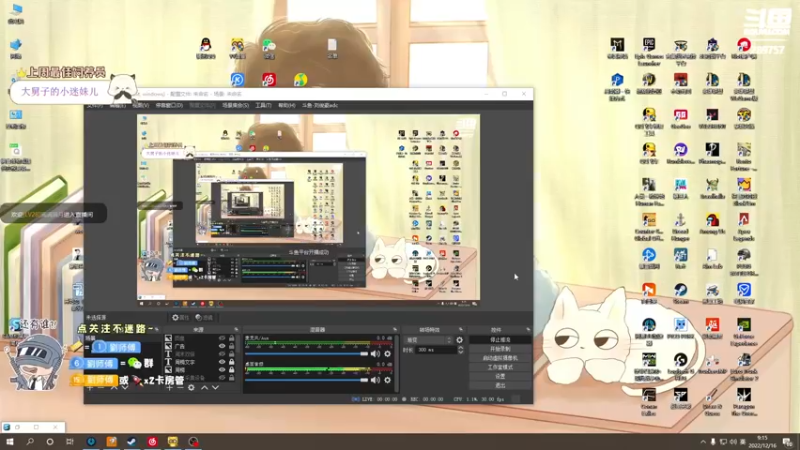Open scene transition properties gear
The image size is (800, 450).
(x=460, y=340)
